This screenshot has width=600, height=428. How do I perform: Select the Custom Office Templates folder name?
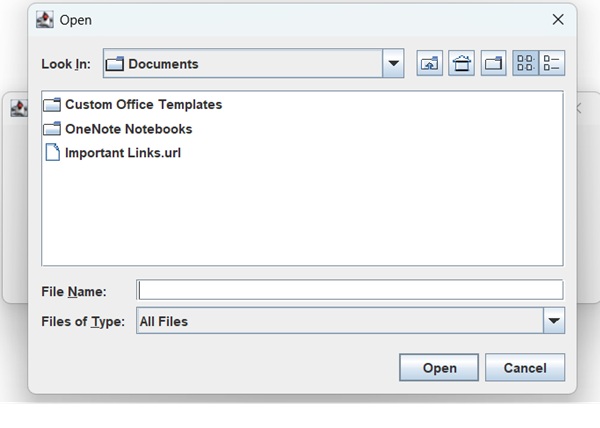[x=143, y=104]
